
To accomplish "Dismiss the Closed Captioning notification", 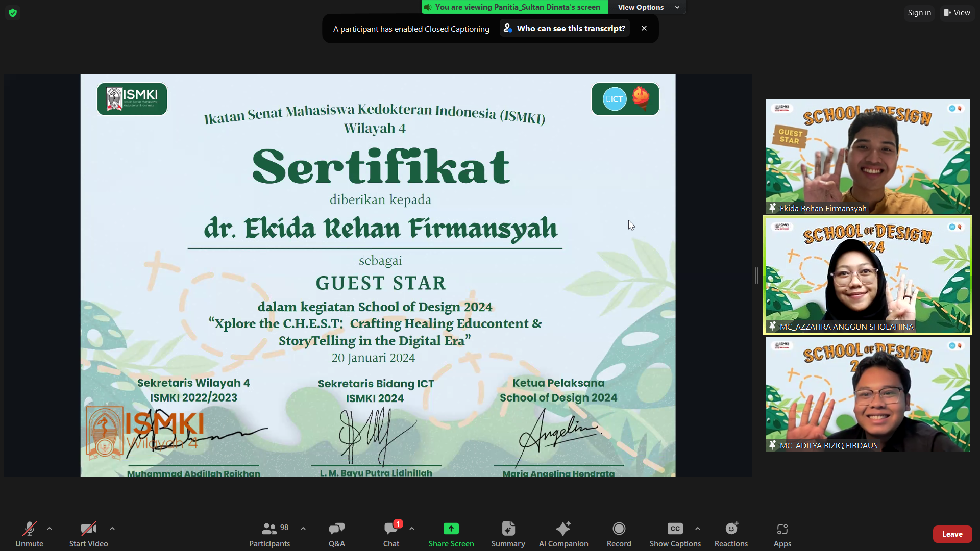I will point(644,28).
